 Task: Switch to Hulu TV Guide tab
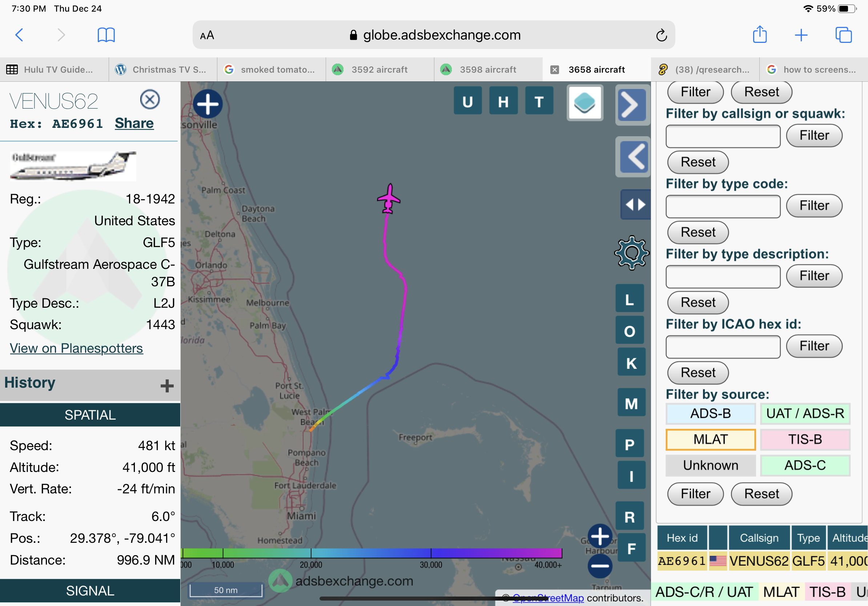coord(54,69)
